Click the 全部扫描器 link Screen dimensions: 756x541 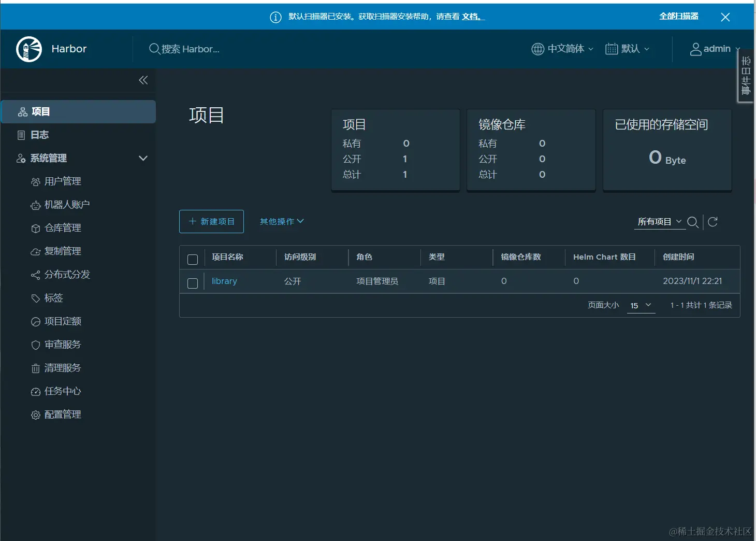tap(679, 17)
